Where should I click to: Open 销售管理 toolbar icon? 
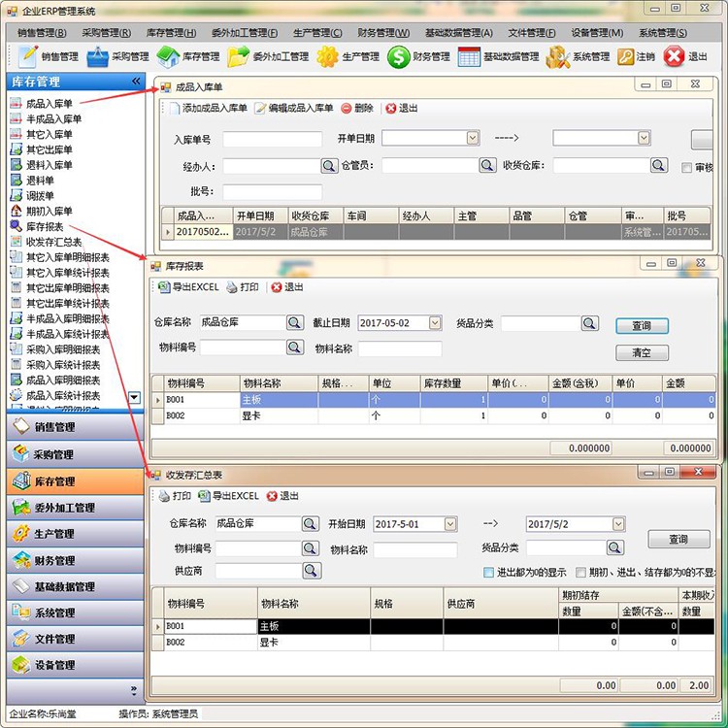tap(28, 56)
